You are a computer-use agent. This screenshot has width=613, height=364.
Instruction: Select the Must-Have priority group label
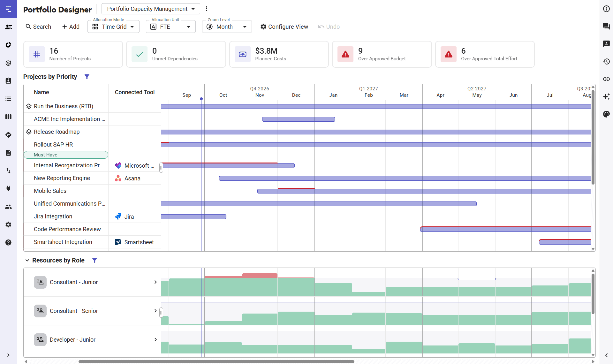[66, 155]
